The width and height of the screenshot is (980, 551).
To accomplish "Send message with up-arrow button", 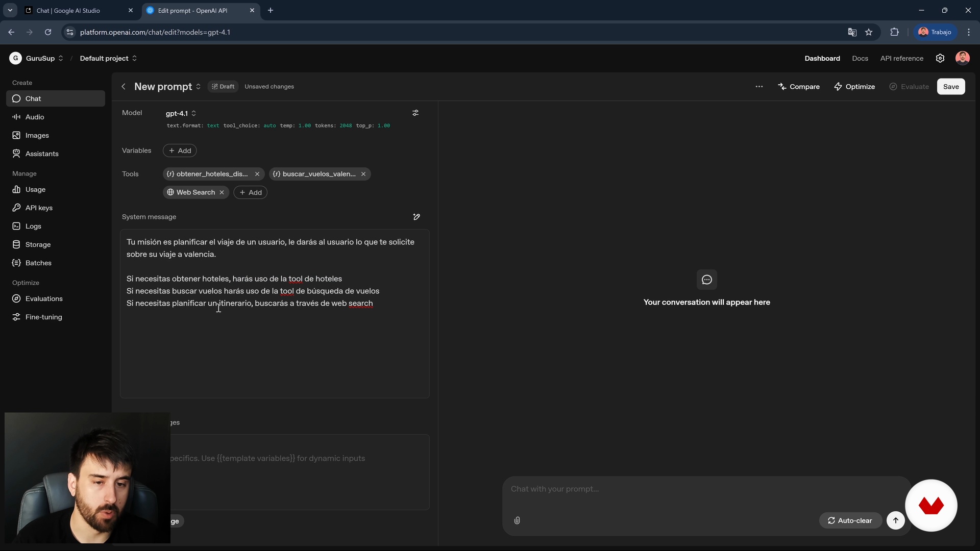I will 895,520.
